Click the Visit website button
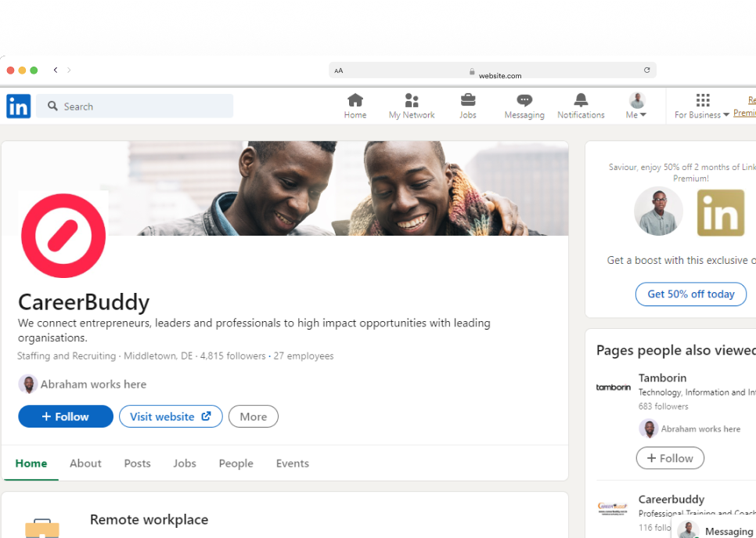The width and height of the screenshot is (756, 538). (171, 417)
